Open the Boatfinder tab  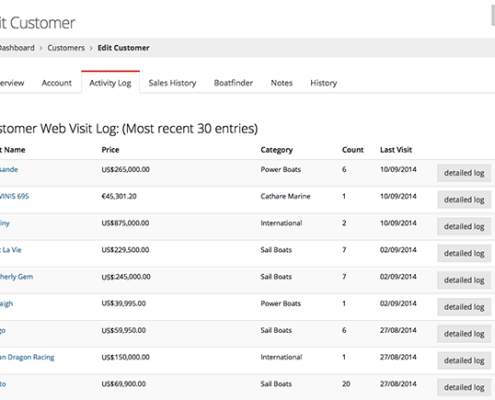(233, 83)
